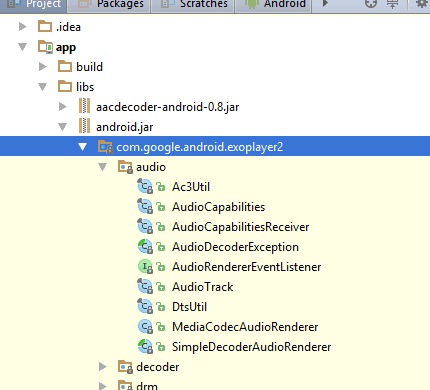This screenshot has width=430, height=390.
Task: Click the public access icon beside Ac3Util
Action: tap(161, 187)
